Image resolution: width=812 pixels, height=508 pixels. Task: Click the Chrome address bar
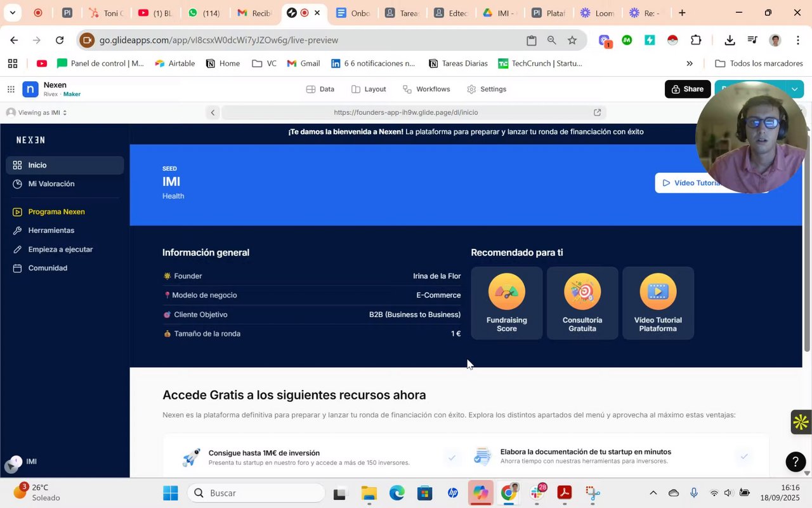tap(304, 40)
